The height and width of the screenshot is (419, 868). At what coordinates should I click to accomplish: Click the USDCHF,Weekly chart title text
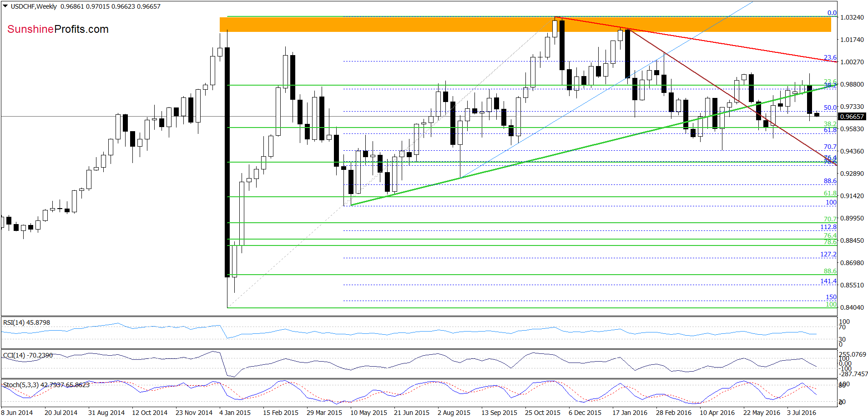(x=34, y=6)
